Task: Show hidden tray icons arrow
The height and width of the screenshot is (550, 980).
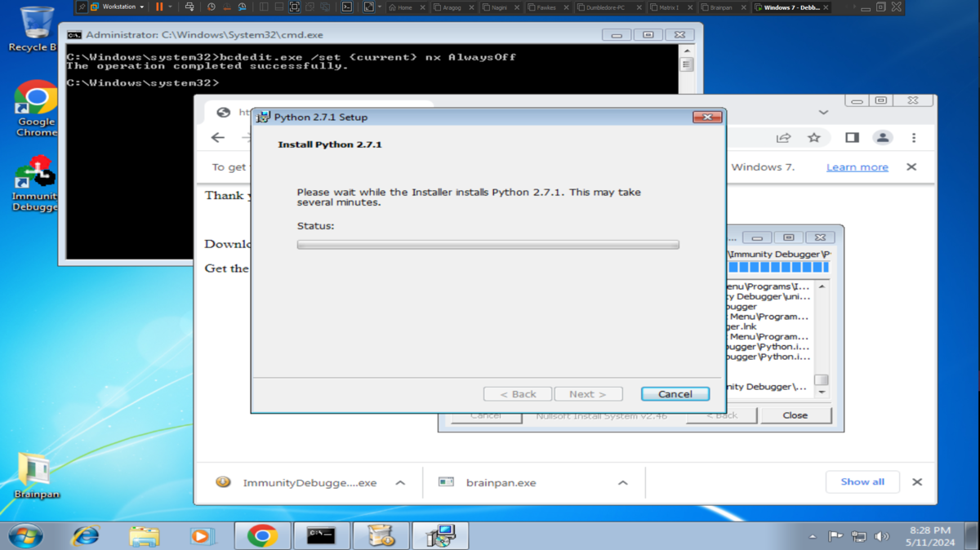Action: click(813, 537)
